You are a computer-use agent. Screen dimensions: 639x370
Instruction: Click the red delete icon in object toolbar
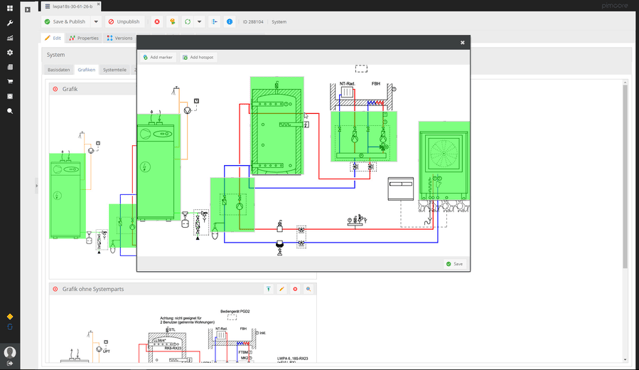[157, 22]
